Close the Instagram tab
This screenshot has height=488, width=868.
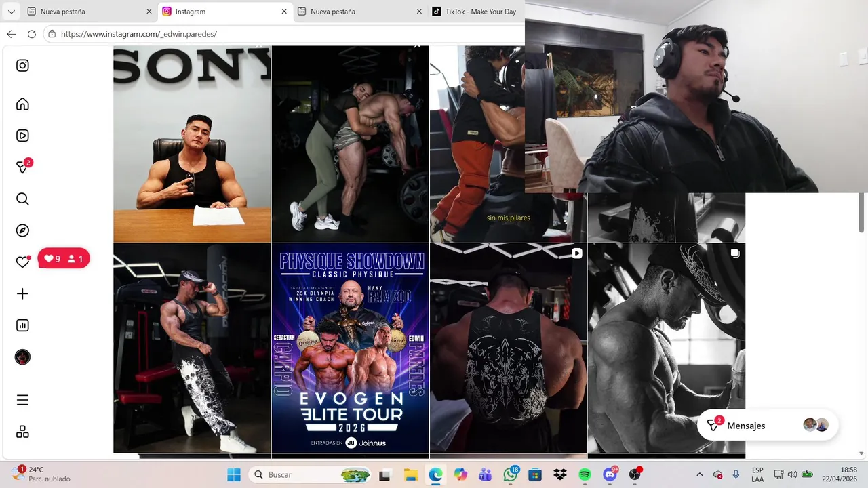(284, 12)
